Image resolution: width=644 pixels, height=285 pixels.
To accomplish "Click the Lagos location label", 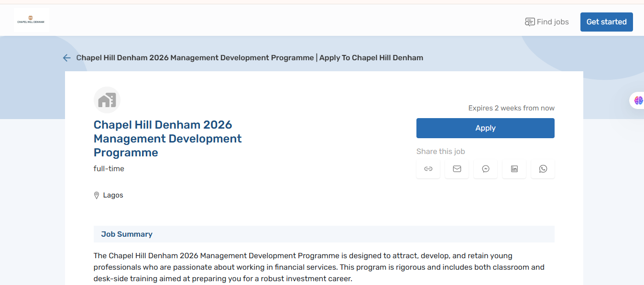I will [112, 195].
